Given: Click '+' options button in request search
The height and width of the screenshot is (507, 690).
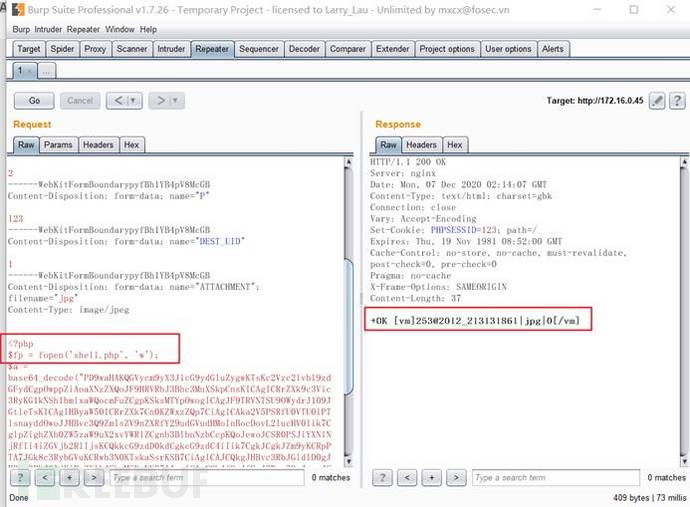Looking at the screenshot, I should tap(68, 478).
